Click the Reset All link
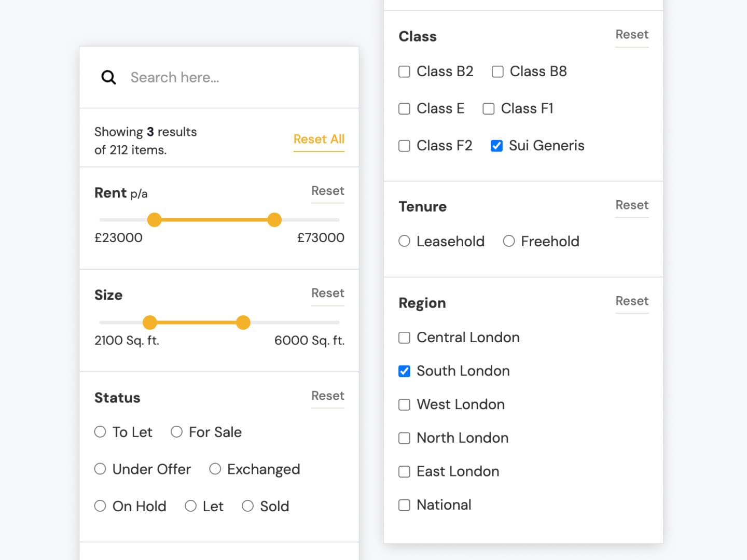This screenshot has height=560, width=747. tap(319, 139)
